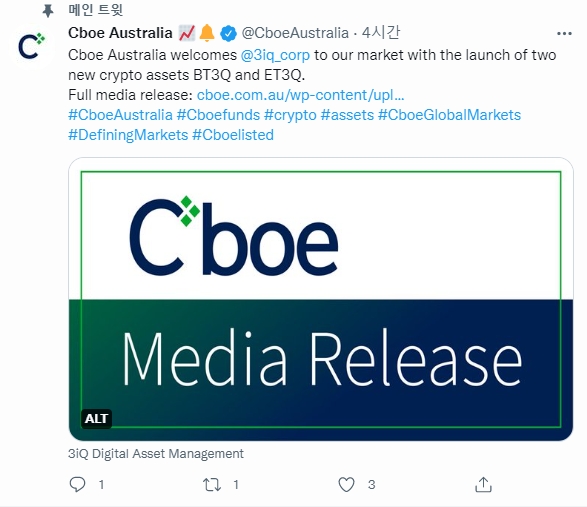Viewport: 587px width, 507px height.
Task: Click the @CboeAustralia handle
Action: (x=295, y=33)
